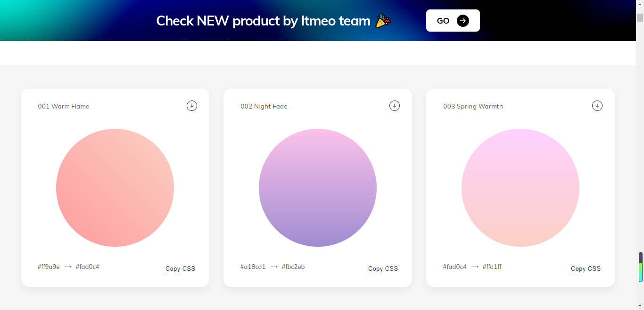Copy CSS for Night Fade gradient
The height and width of the screenshot is (310, 644).
click(383, 268)
